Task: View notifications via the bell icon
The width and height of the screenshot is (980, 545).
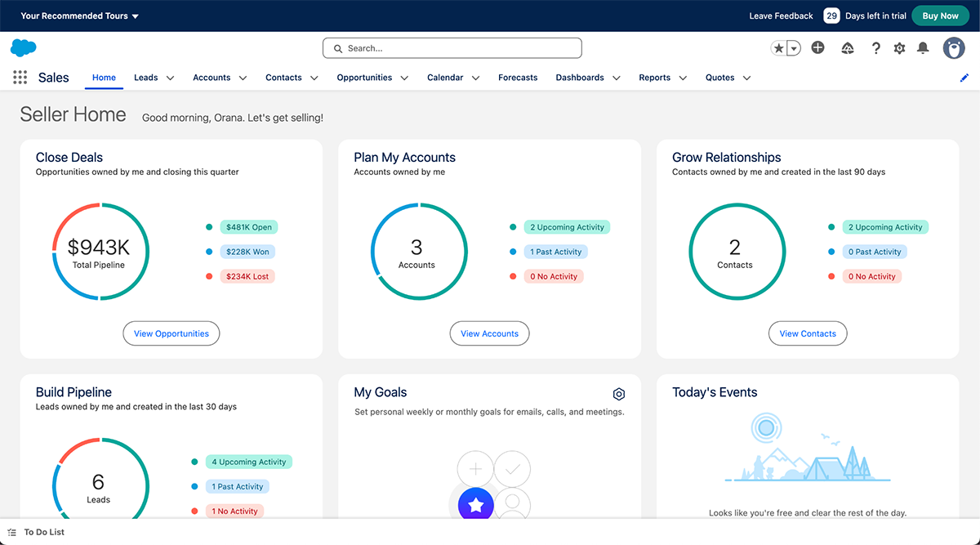Action: coord(923,48)
